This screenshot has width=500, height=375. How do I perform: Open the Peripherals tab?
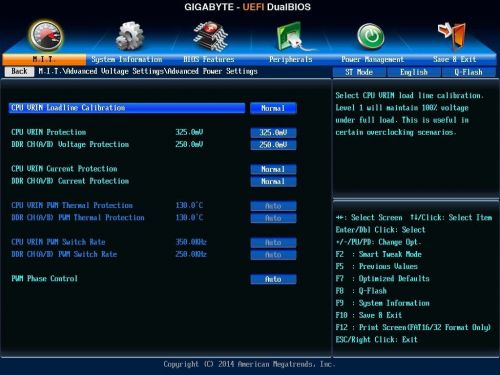(x=291, y=59)
